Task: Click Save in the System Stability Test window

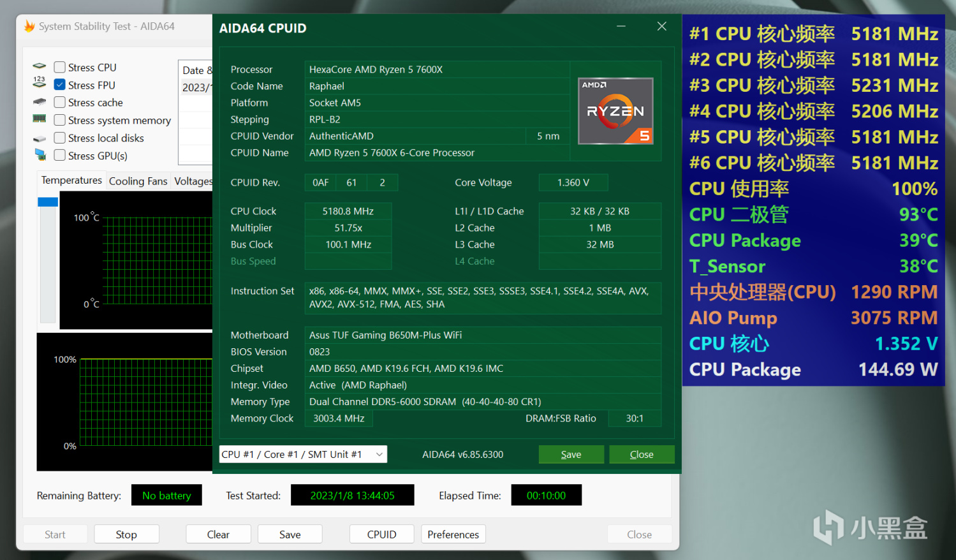Action: (290, 534)
